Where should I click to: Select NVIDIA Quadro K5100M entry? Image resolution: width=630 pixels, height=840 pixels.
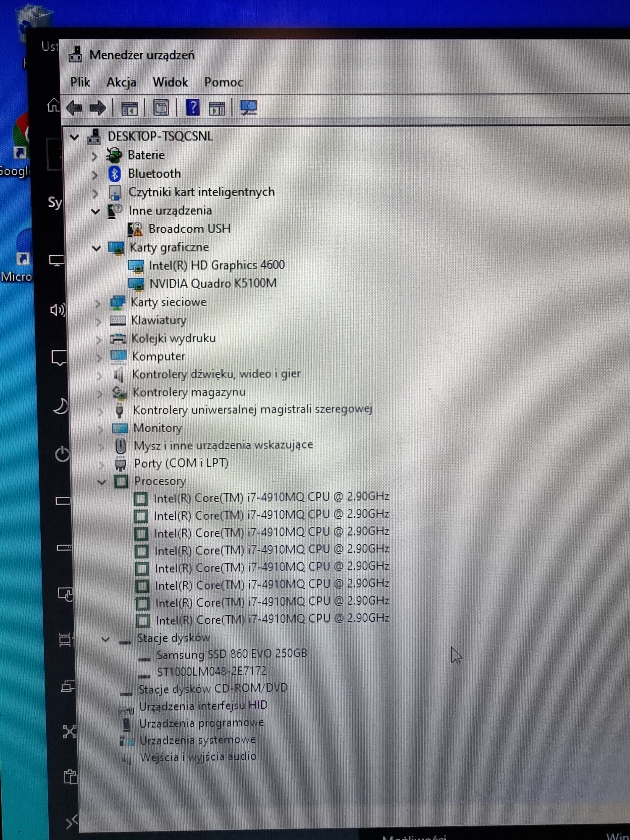(x=213, y=283)
